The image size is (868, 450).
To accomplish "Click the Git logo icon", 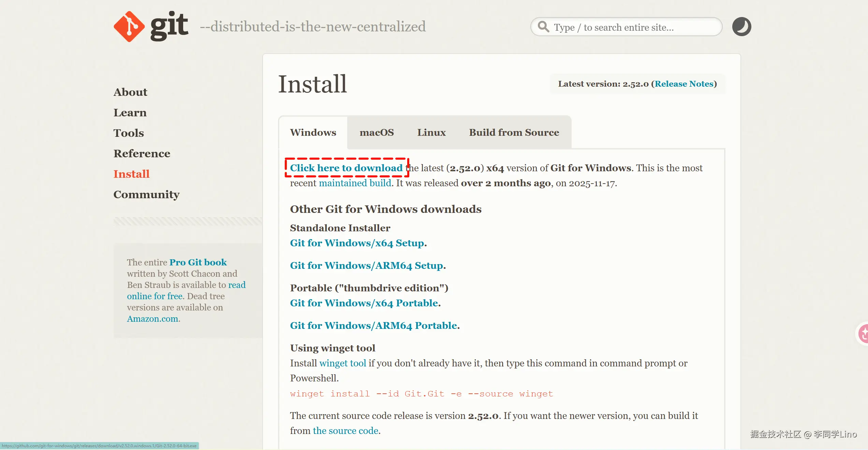I will click(x=129, y=27).
